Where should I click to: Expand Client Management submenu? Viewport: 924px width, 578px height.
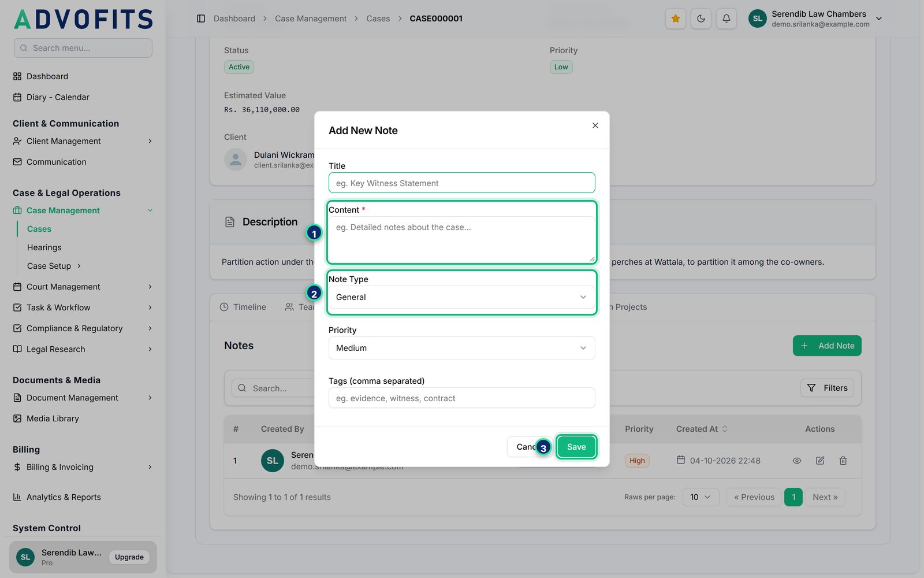pos(83,141)
